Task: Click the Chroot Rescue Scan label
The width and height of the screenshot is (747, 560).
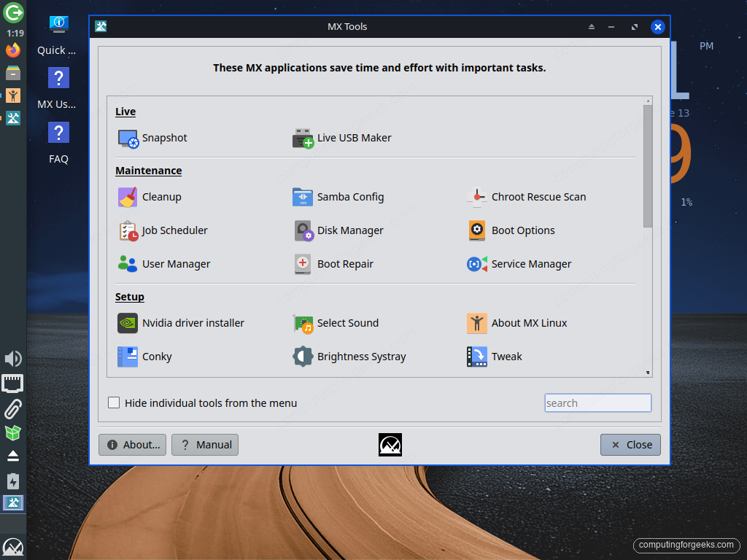Action: [x=539, y=197]
